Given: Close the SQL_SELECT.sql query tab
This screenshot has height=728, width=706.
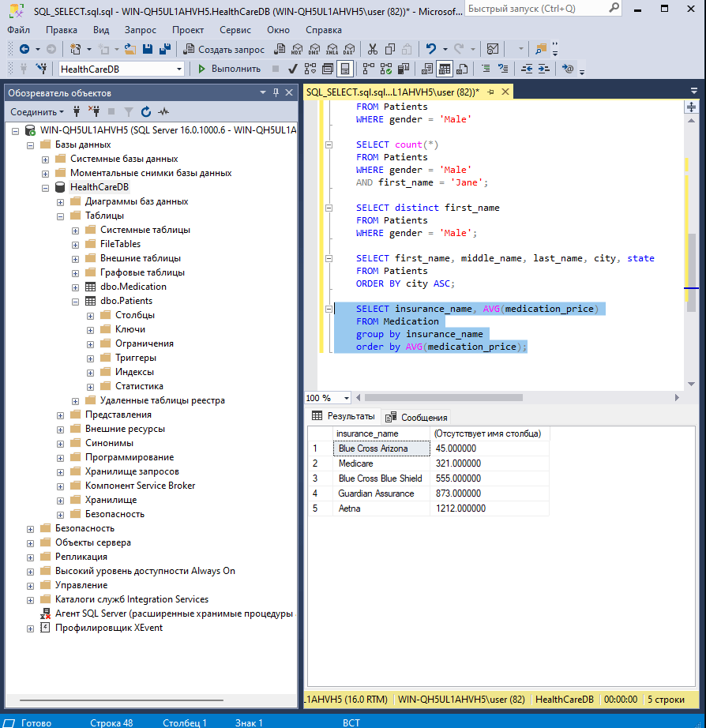Looking at the screenshot, I should 505,92.
